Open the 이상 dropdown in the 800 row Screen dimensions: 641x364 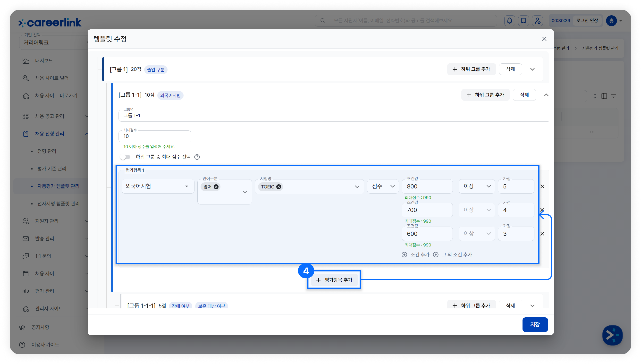coord(477,186)
